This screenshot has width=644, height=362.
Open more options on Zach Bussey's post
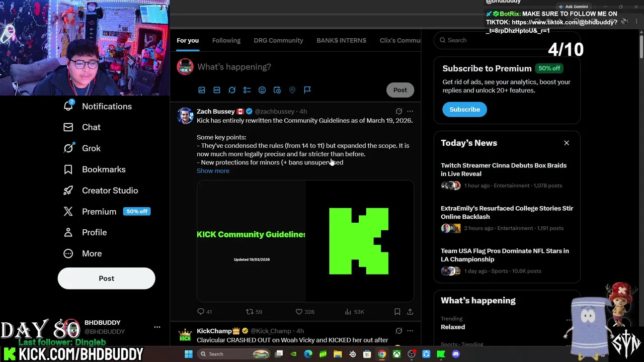click(410, 111)
